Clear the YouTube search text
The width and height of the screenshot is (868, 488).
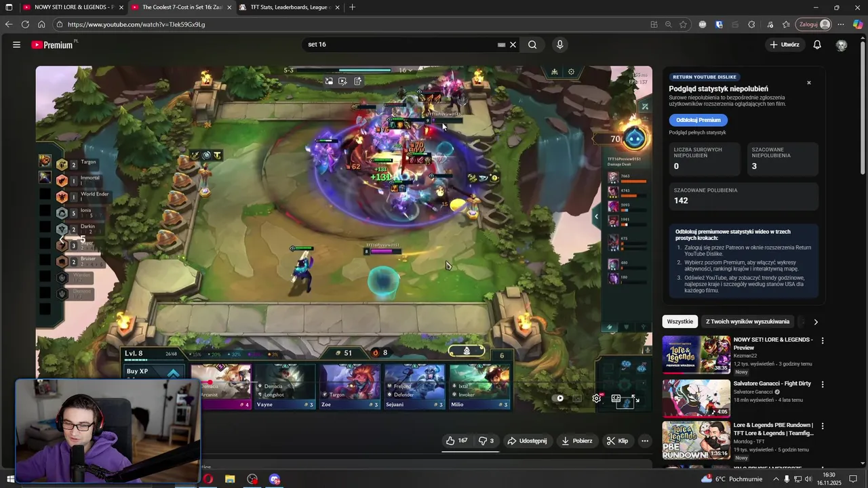[x=513, y=45]
